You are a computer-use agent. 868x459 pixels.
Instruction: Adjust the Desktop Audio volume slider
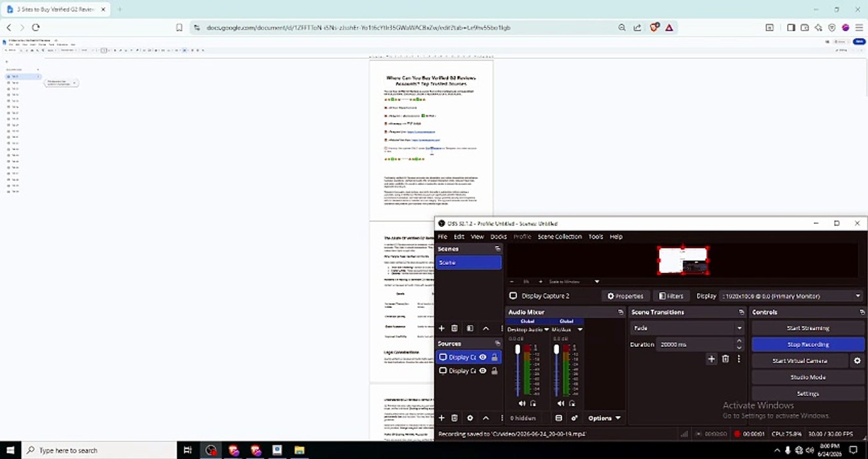517,370
